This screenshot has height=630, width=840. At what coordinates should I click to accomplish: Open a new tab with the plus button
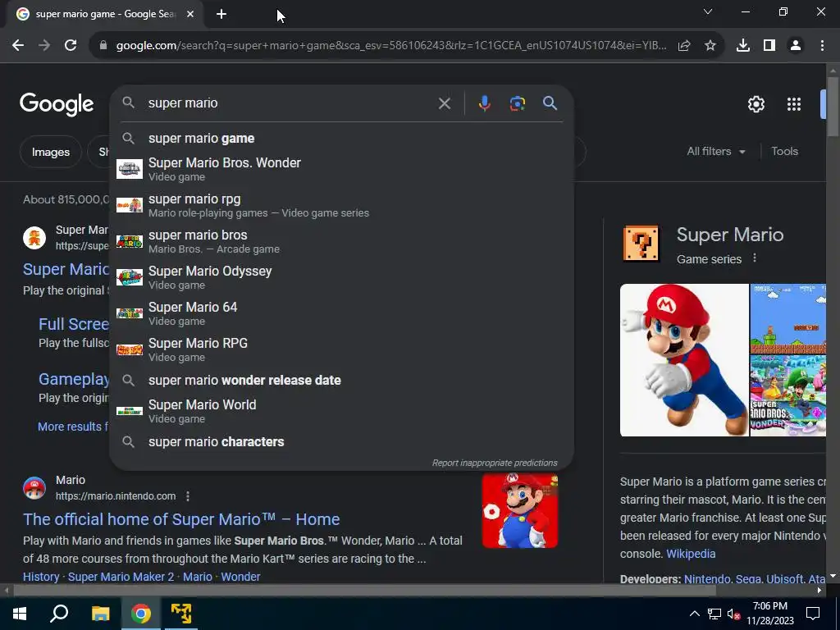click(x=221, y=15)
